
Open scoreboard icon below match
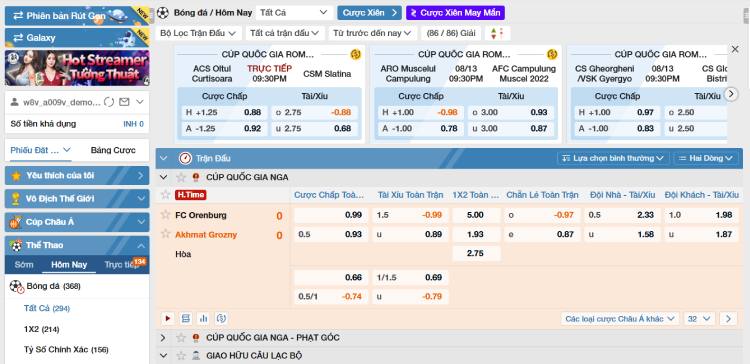click(186, 318)
